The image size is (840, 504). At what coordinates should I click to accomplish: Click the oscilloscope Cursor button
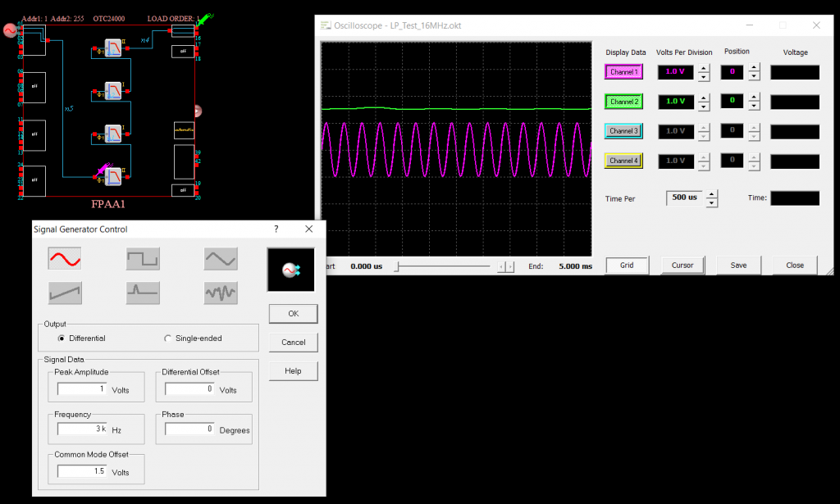tap(682, 265)
